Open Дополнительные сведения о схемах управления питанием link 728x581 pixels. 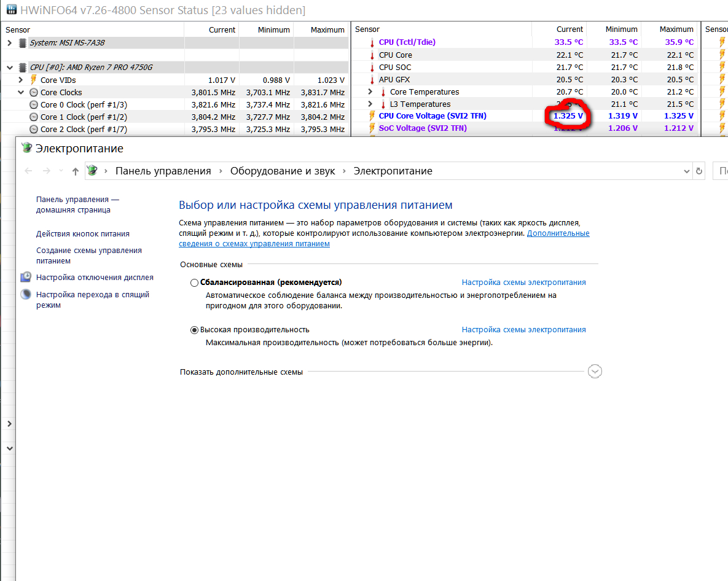point(384,238)
